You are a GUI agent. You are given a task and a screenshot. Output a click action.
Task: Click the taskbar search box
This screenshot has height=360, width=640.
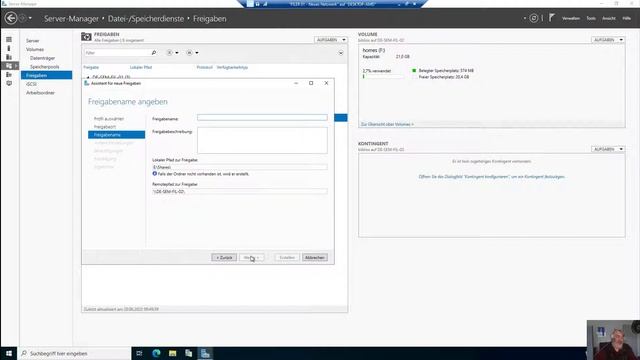pos(74,353)
